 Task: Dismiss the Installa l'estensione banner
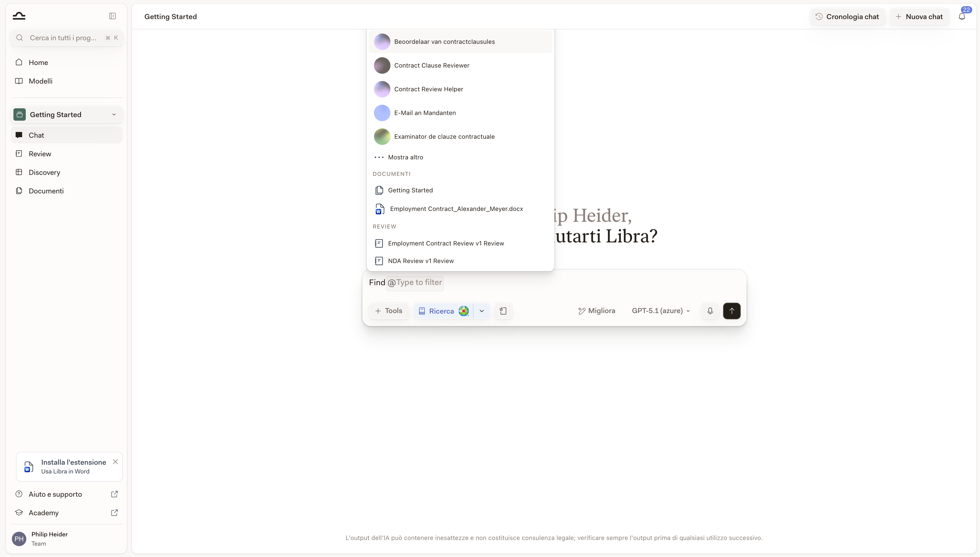tap(115, 462)
